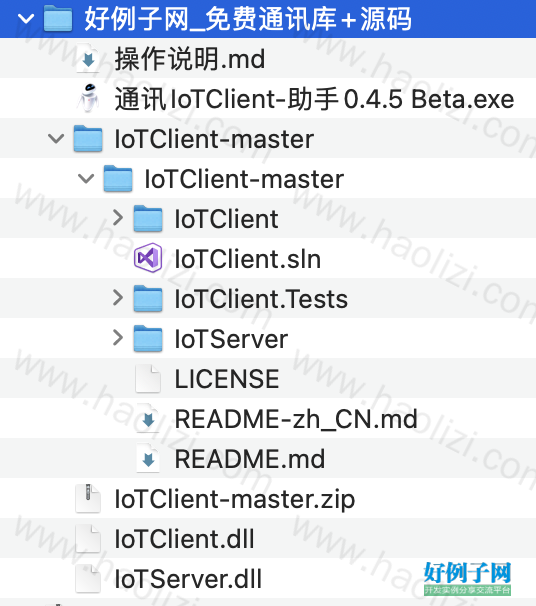This screenshot has height=606, width=536.
Task: Click the robot icon of IoTClient助手 exe
Action: click(88, 98)
